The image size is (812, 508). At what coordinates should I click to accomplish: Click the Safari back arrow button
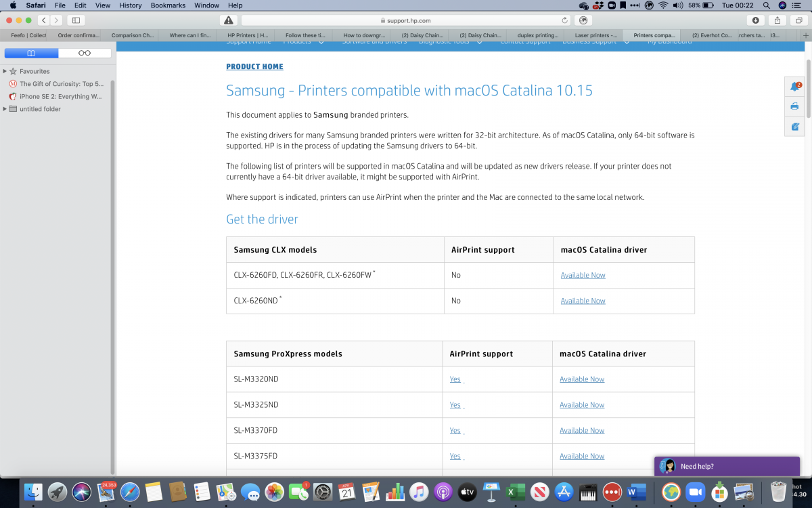(43, 20)
